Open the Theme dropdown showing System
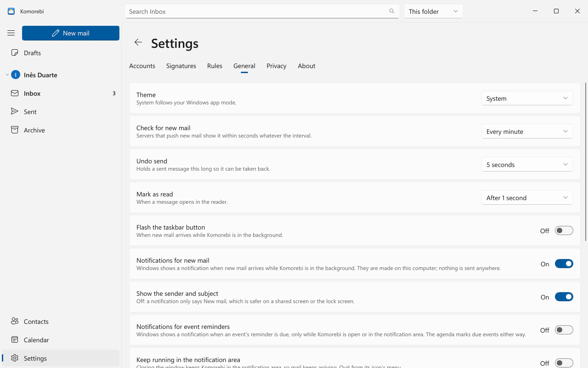 [x=527, y=98]
